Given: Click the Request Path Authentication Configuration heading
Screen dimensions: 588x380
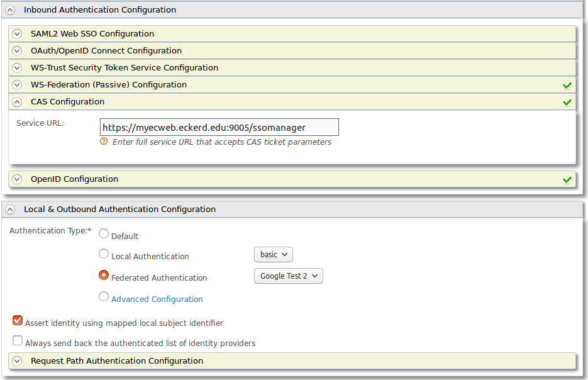Looking at the screenshot, I should point(117,361).
